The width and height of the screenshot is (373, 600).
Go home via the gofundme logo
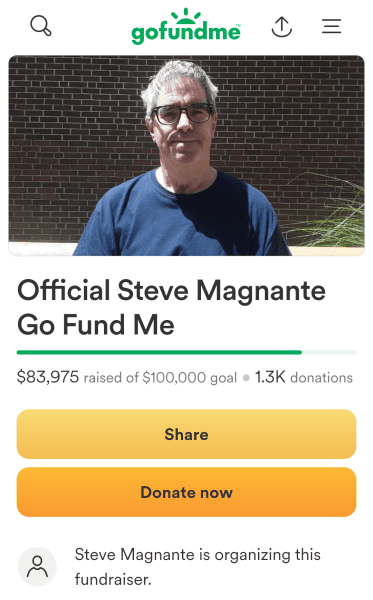pos(186,26)
